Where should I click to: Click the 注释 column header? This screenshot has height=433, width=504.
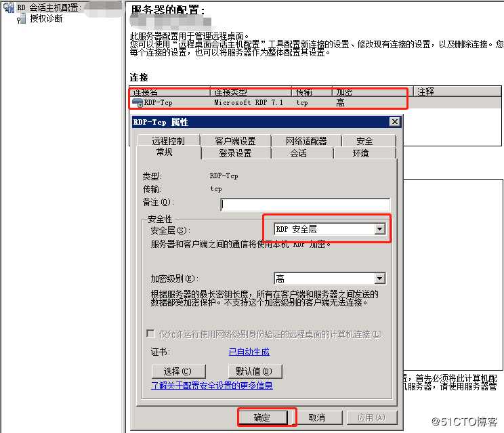tap(457, 91)
